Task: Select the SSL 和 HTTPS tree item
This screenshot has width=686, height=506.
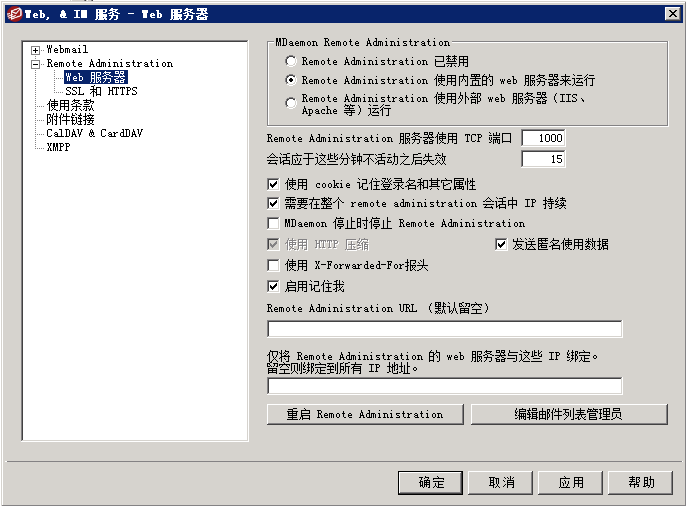Action: tap(101, 91)
